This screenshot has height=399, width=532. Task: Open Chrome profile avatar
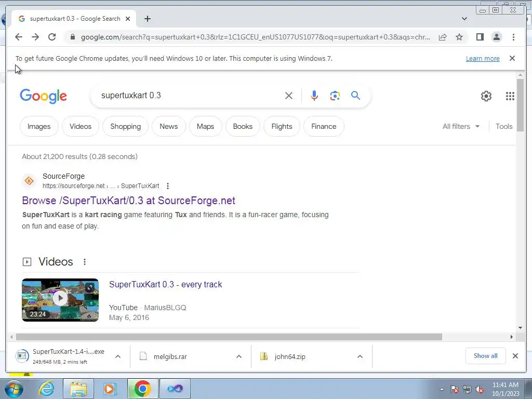[x=496, y=37]
